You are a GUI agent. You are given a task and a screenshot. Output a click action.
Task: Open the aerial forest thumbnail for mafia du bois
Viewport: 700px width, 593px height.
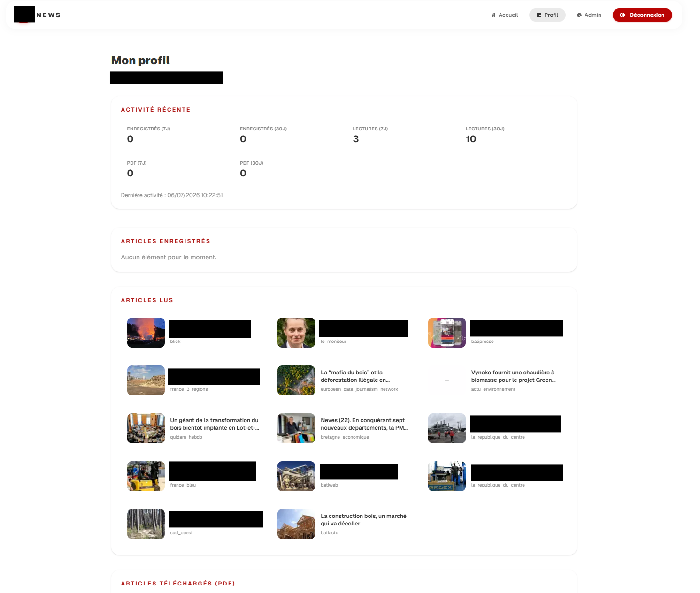pyautogui.click(x=296, y=380)
